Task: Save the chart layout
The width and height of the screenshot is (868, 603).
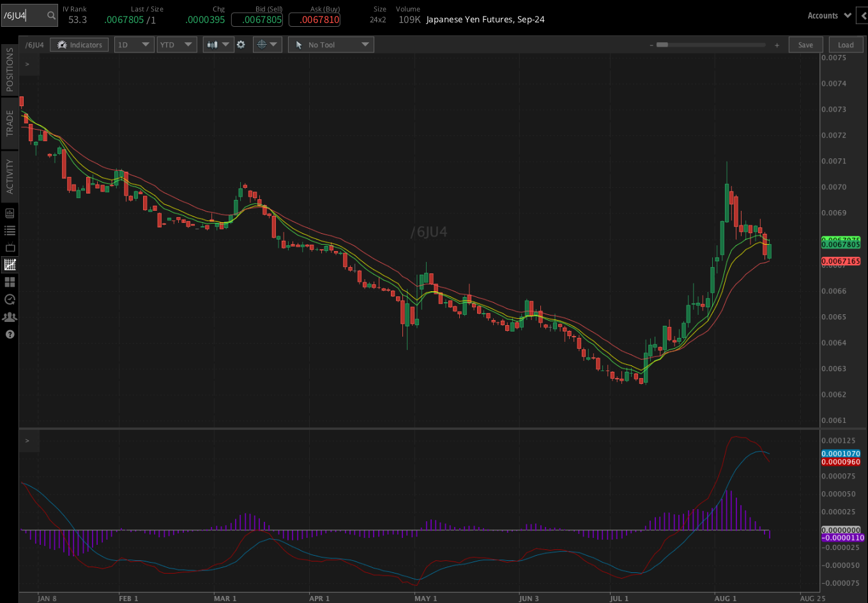Action: pos(805,44)
